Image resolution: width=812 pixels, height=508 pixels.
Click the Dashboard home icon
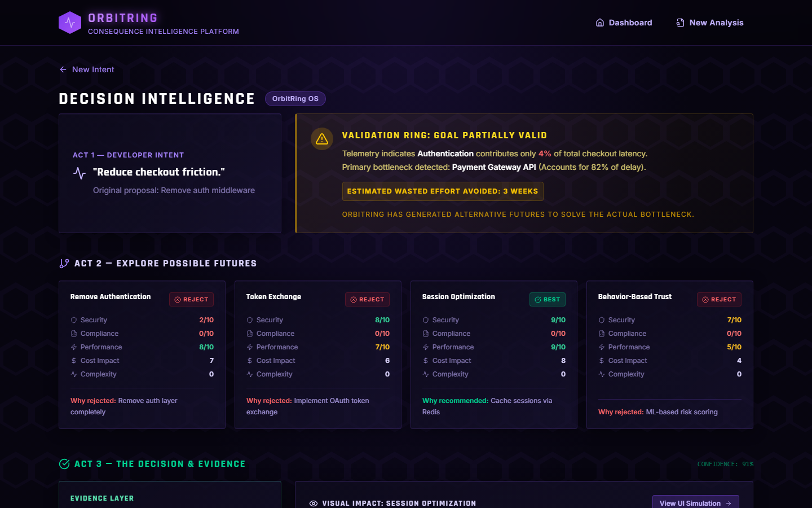click(600, 23)
